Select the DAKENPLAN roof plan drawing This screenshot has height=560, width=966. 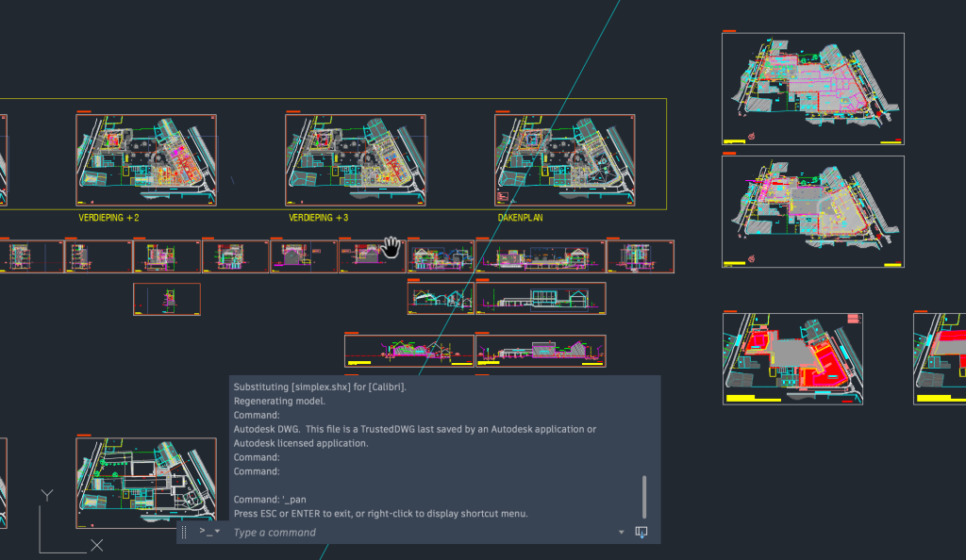[564, 160]
